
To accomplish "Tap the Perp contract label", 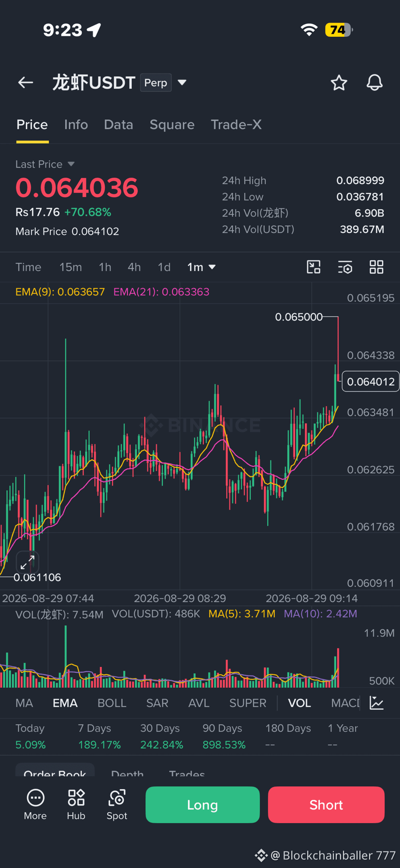I will 156,83.
